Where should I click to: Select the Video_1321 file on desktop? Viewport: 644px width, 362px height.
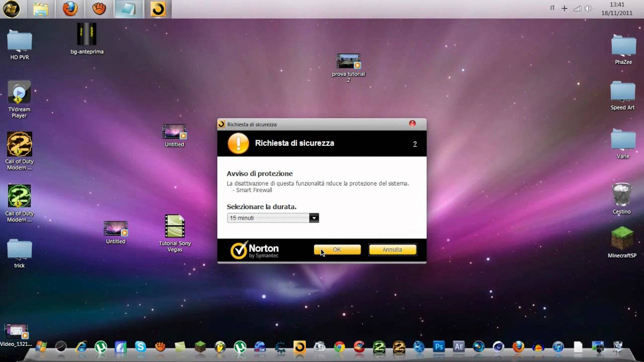tap(16, 335)
